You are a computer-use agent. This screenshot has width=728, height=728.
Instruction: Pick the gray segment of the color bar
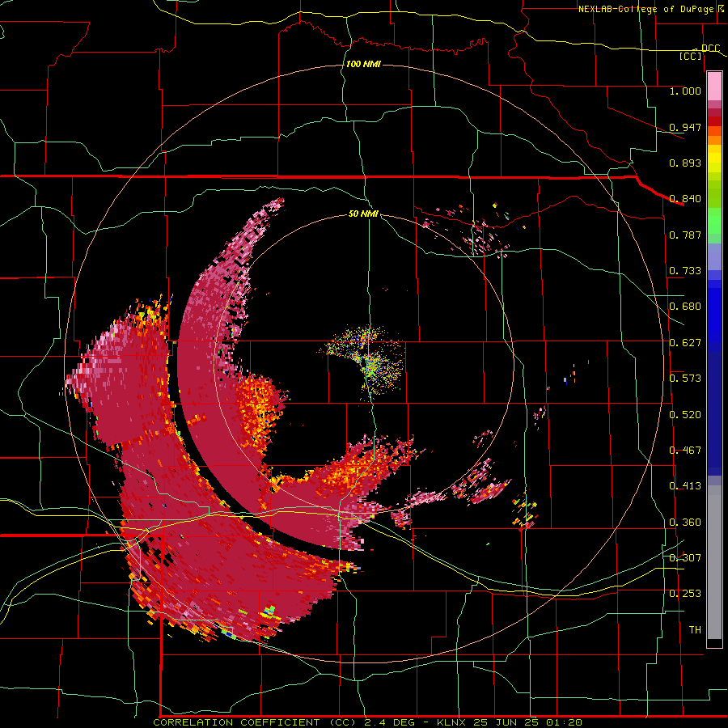click(x=714, y=562)
